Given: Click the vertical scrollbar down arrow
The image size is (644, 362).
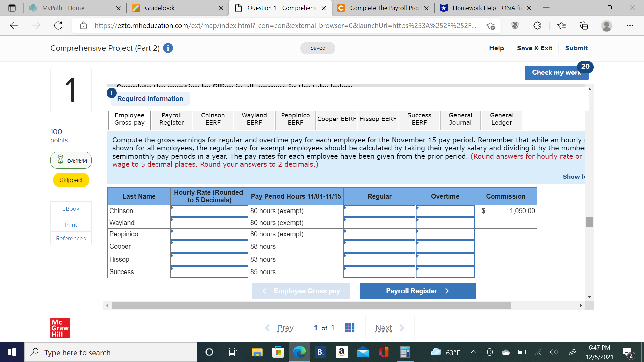Looking at the screenshot, I should (x=589, y=297).
